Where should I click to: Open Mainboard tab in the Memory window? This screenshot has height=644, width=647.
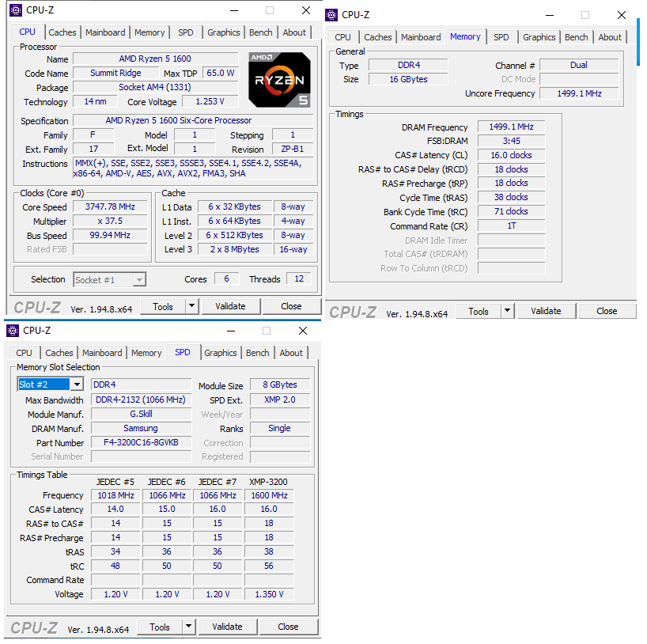(421, 37)
